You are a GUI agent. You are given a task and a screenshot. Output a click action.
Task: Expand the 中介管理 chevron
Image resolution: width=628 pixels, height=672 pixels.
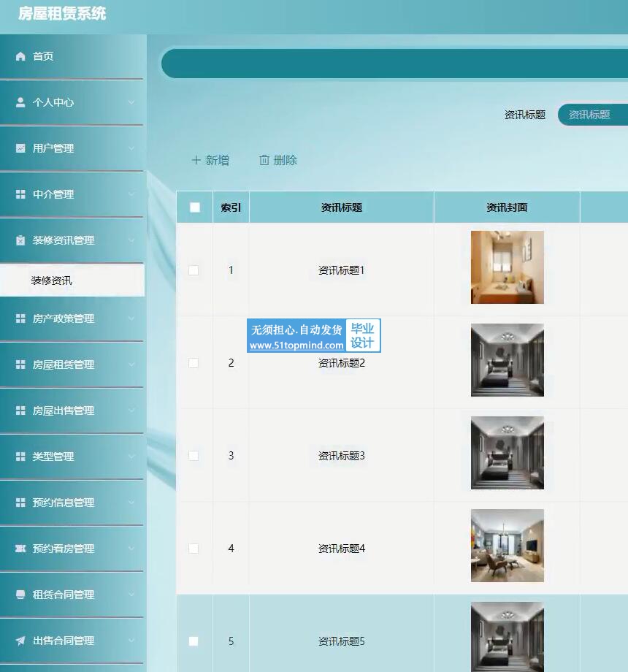131,194
